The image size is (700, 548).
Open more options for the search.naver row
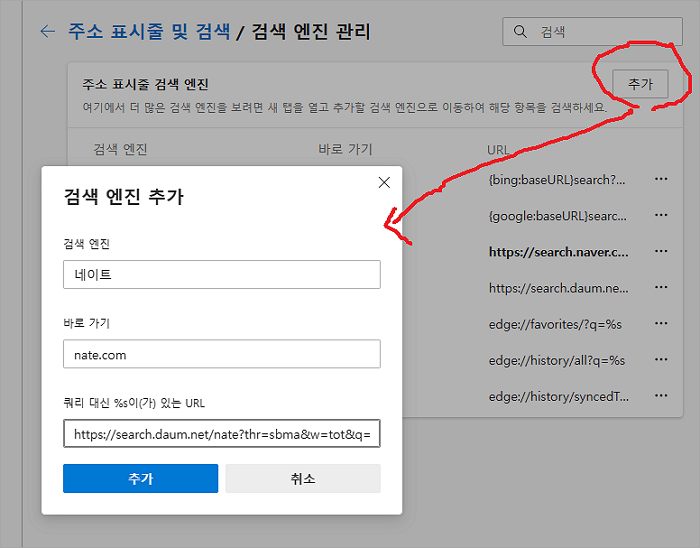[x=660, y=252]
